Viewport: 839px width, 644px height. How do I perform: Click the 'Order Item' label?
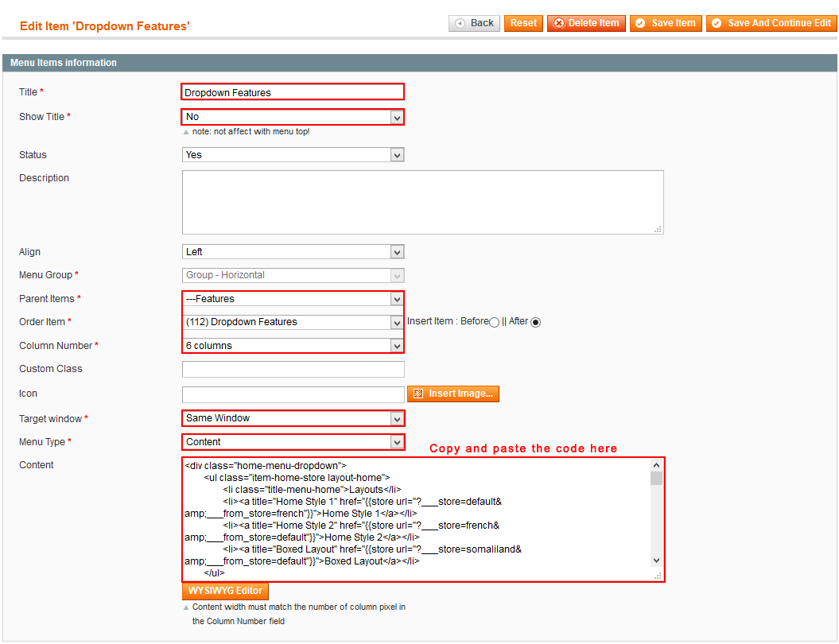tap(41, 322)
